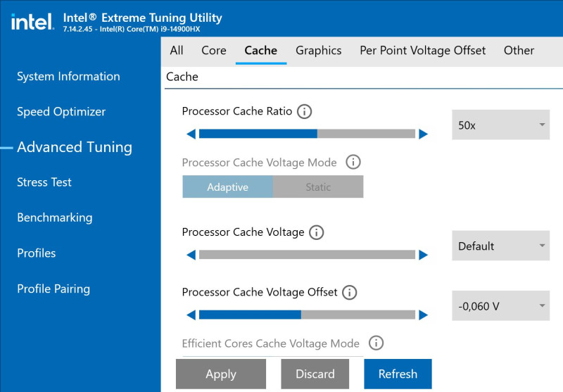This screenshot has height=392, width=563.
Task: Click the Processor Cache Voltage slider track
Action: click(307, 255)
